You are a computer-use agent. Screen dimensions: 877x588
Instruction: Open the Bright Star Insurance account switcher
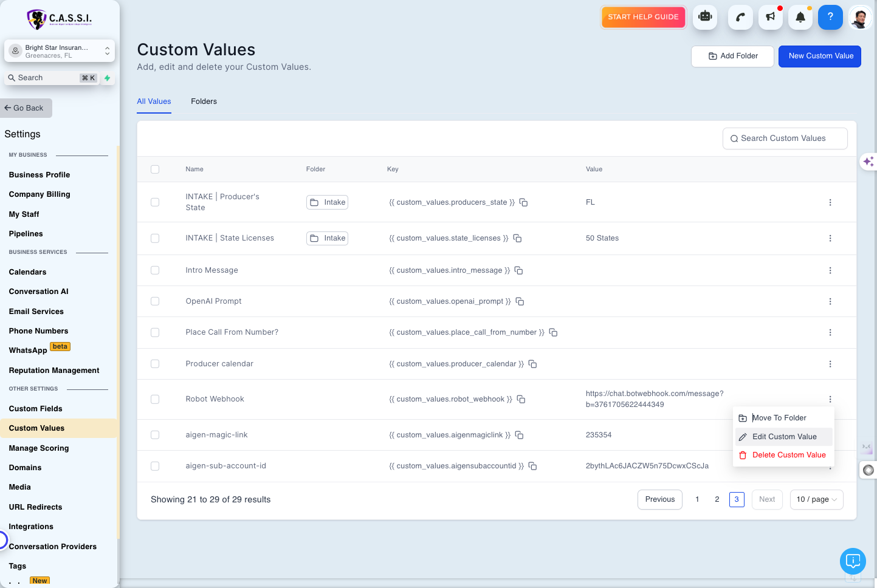(60, 51)
